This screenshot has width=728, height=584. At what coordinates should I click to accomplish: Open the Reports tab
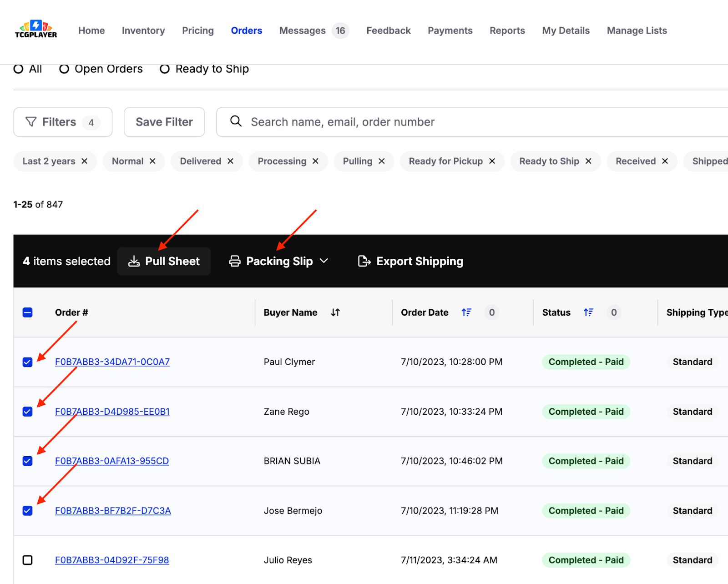[507, 30]
